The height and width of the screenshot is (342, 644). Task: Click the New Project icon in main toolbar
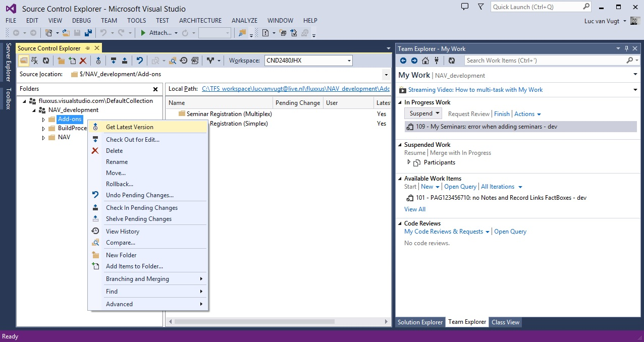click(x=49, y=33)
